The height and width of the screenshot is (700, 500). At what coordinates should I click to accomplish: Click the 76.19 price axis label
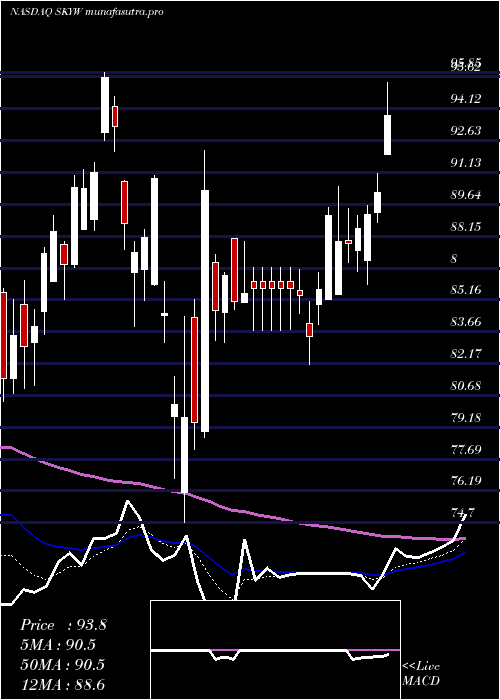coord(466,481)
